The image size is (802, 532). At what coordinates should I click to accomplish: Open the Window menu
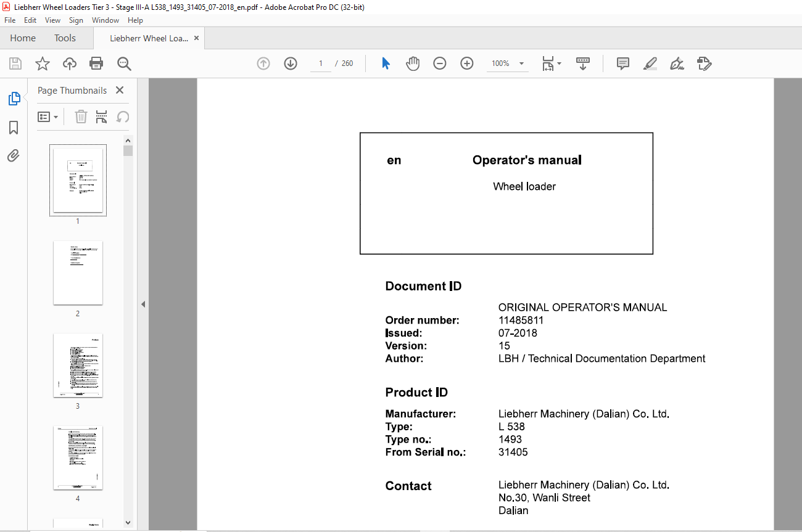point(105,20)
